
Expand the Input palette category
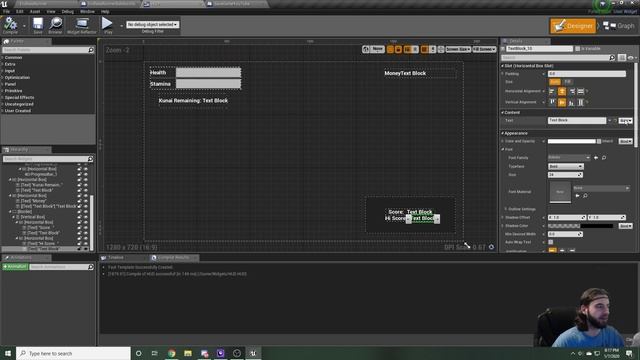click(x=10, y=71)
